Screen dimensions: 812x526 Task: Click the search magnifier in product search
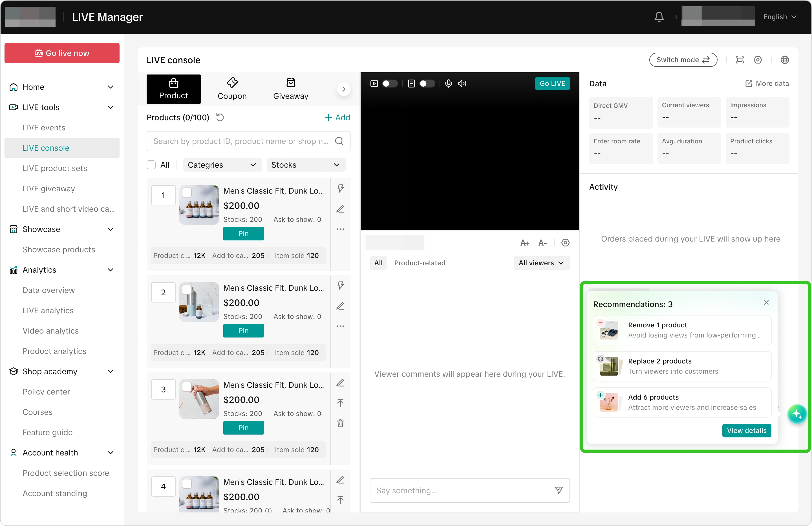pos(339,141)
